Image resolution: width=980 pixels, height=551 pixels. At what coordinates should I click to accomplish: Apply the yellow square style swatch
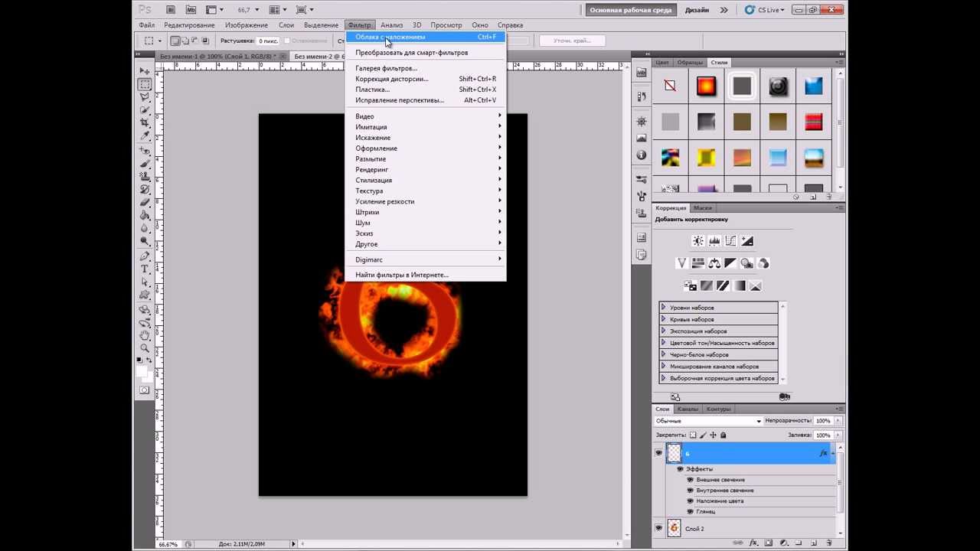point(706,158)
